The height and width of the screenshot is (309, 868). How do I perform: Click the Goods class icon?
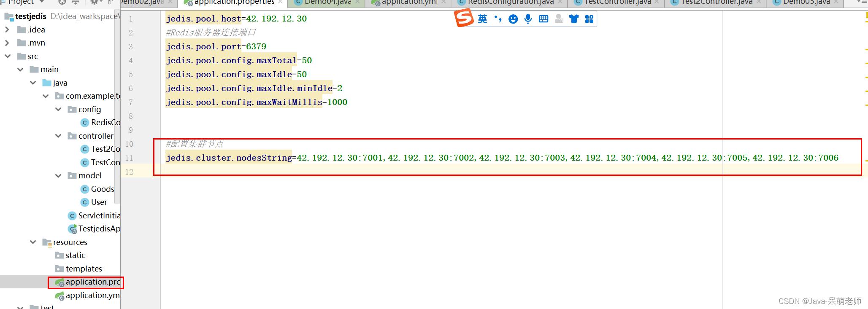[84, 189]
